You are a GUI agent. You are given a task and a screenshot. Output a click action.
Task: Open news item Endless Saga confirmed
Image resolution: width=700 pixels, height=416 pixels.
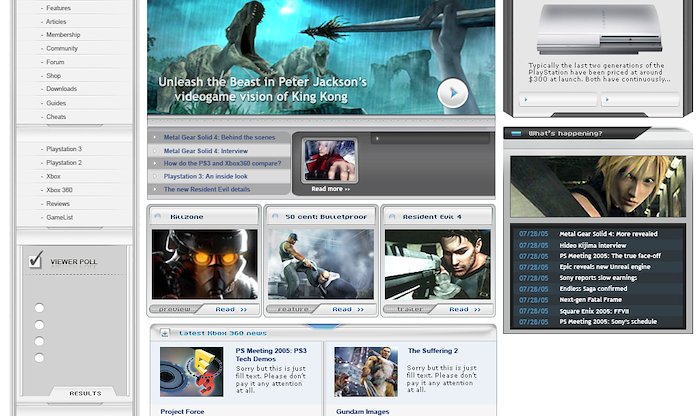click(593, 289)
